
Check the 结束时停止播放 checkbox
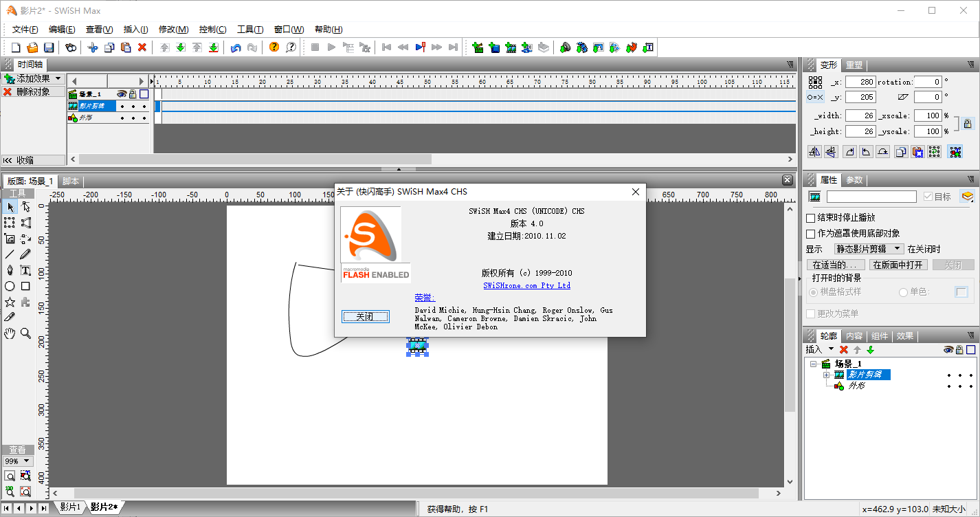pos(810,218)
